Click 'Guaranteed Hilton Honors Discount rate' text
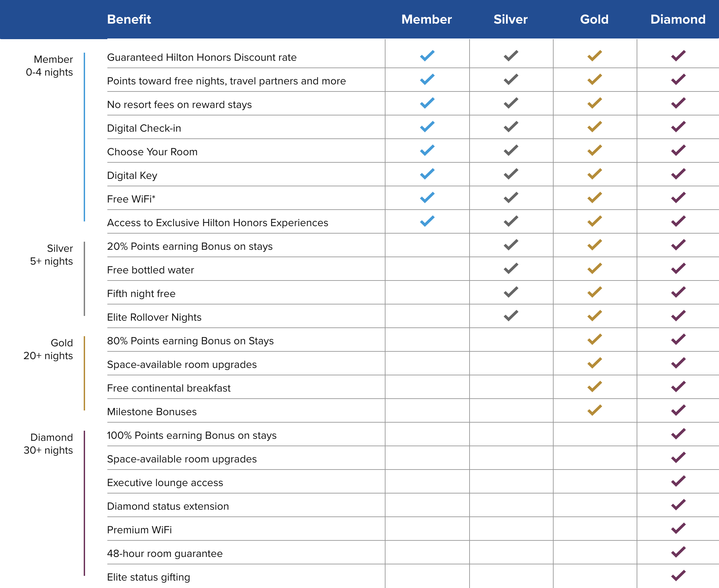This screenshot has width=719, height=588. [202, 57]
